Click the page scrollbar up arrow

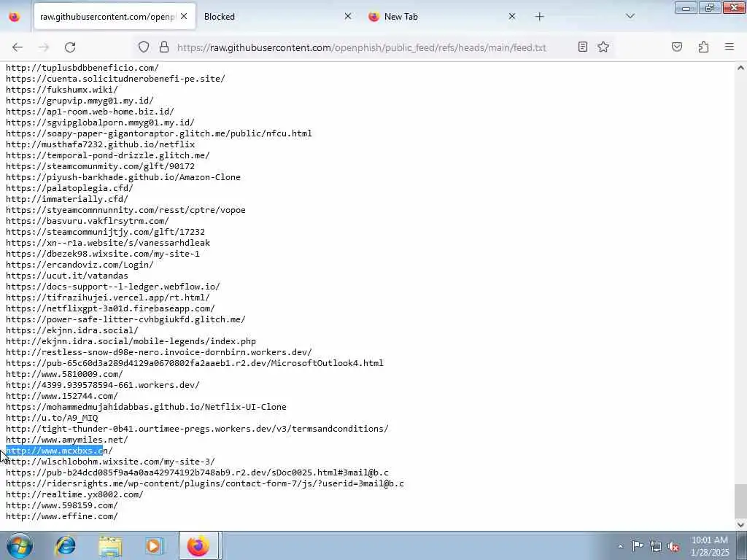click(x=740, y=68)
